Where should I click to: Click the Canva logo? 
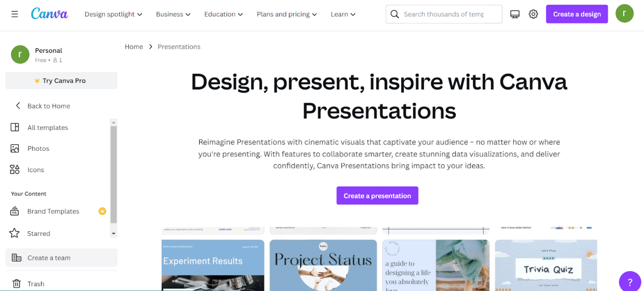49,14
